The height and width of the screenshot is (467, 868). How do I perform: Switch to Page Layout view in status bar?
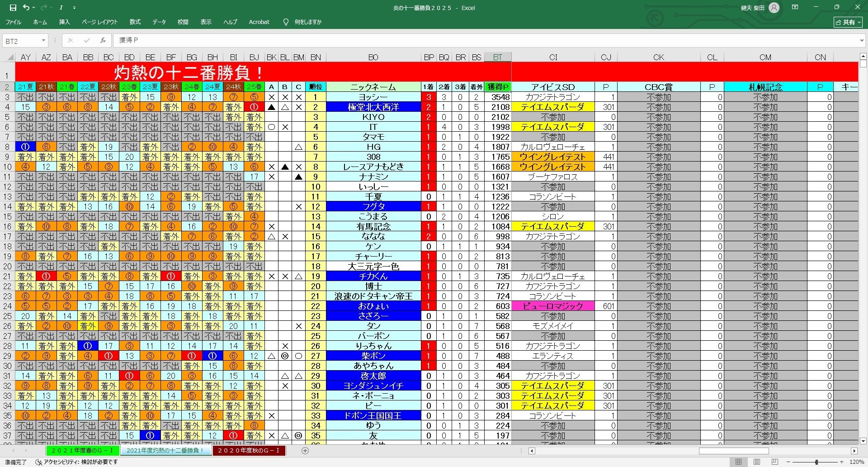tap(757, 462)
